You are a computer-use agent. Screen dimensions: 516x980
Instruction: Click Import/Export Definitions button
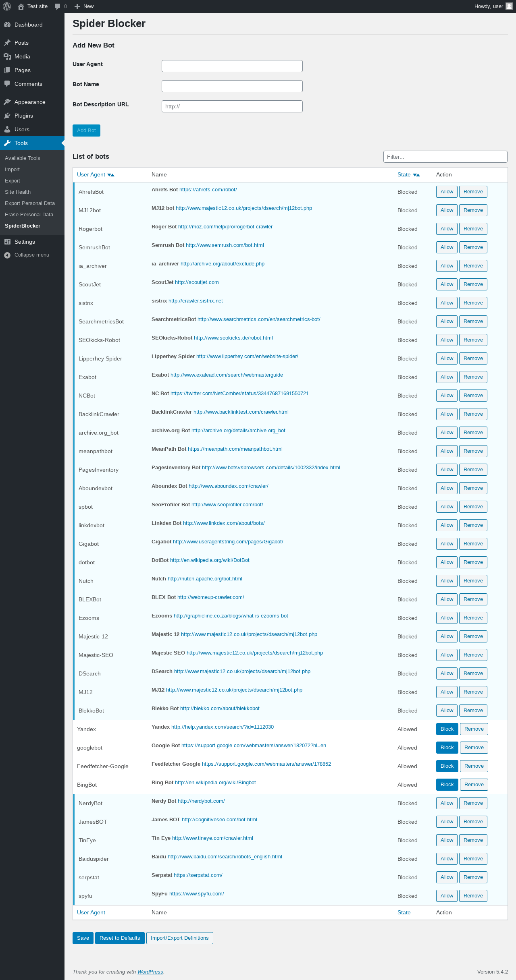point(180,938)
